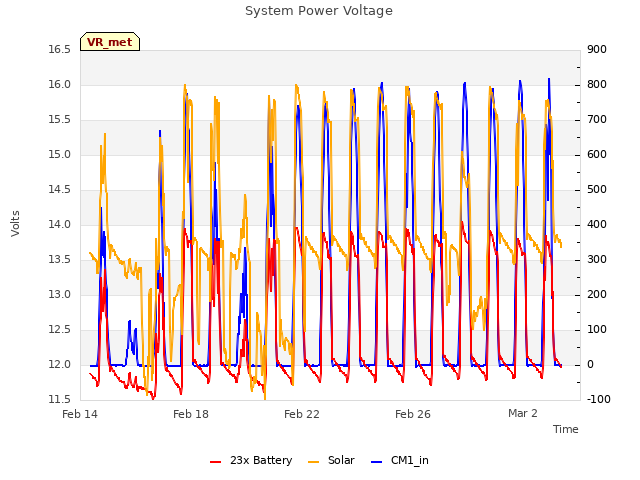Click the 14.5 left axis value

tap(60, 190)
